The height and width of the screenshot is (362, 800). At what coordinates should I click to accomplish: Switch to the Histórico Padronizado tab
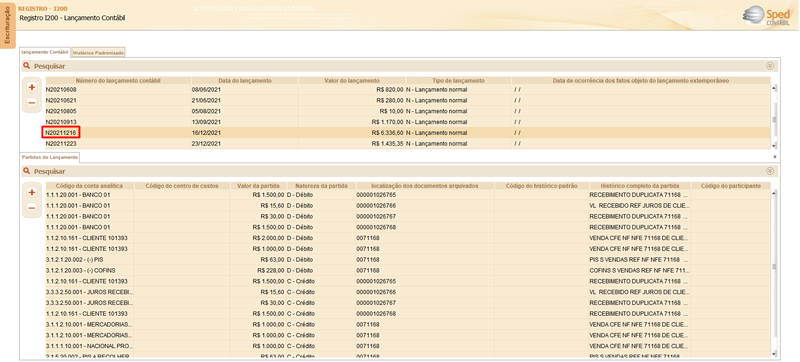pos(98,53)
